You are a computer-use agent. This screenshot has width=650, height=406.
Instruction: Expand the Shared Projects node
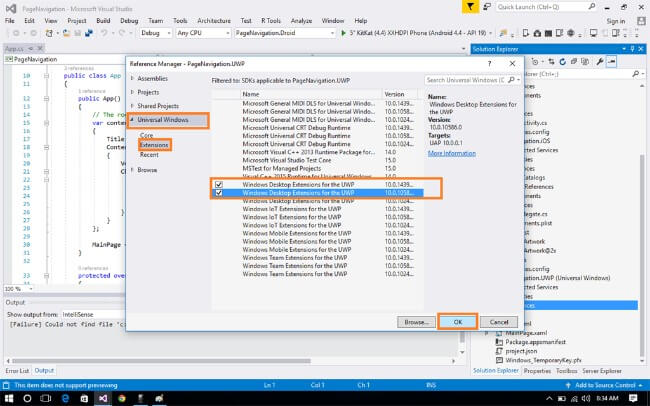pyautogui.click(x=133, y=106)
